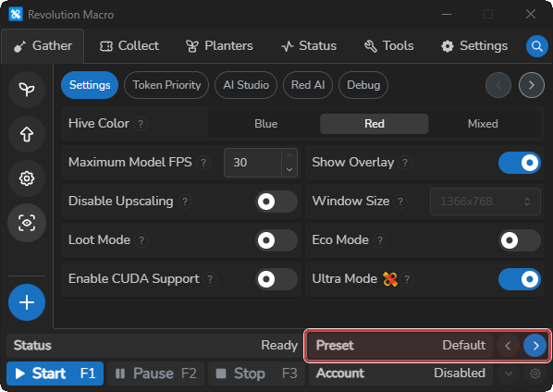This screenshot has width=553, height=392.
Task: Enable Loot Mode switch
Action: click(x=276, y=240)
